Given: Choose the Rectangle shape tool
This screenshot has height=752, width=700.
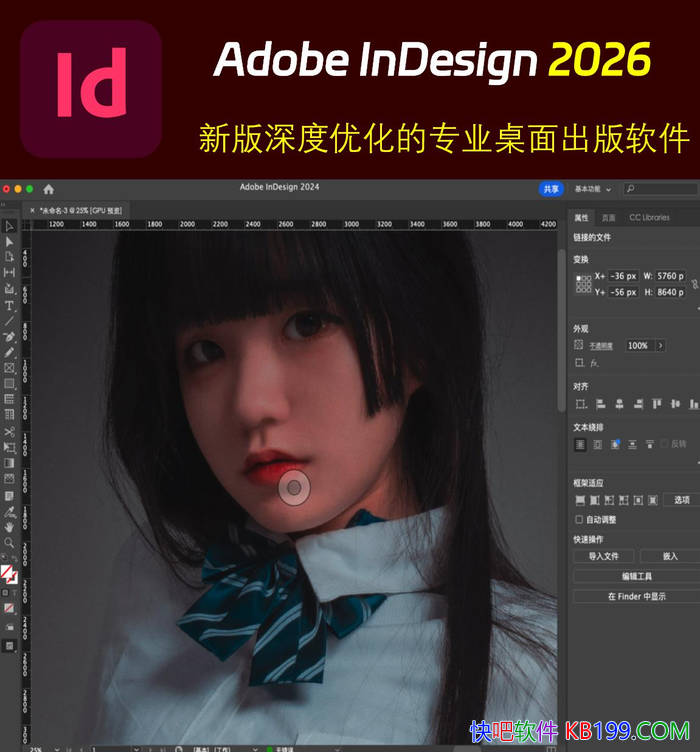Looking at the screenshot, I should pos(9,384).
